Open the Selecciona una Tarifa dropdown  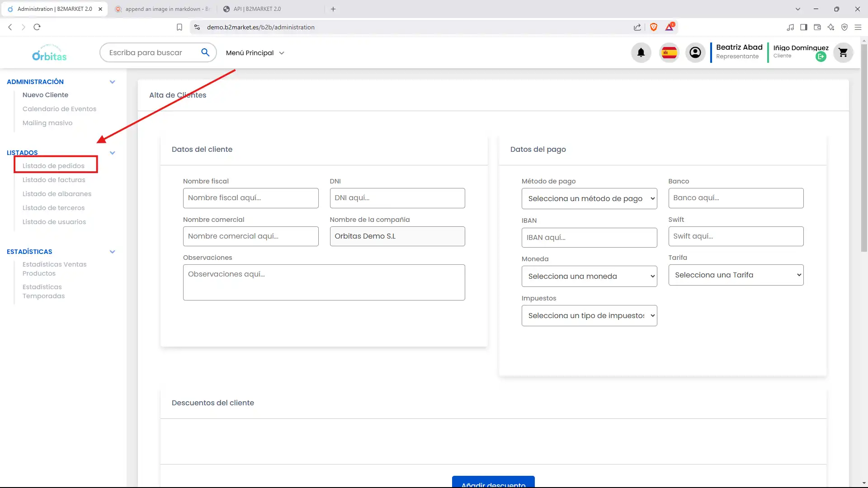pyautogui.click(x=736, y=275)
